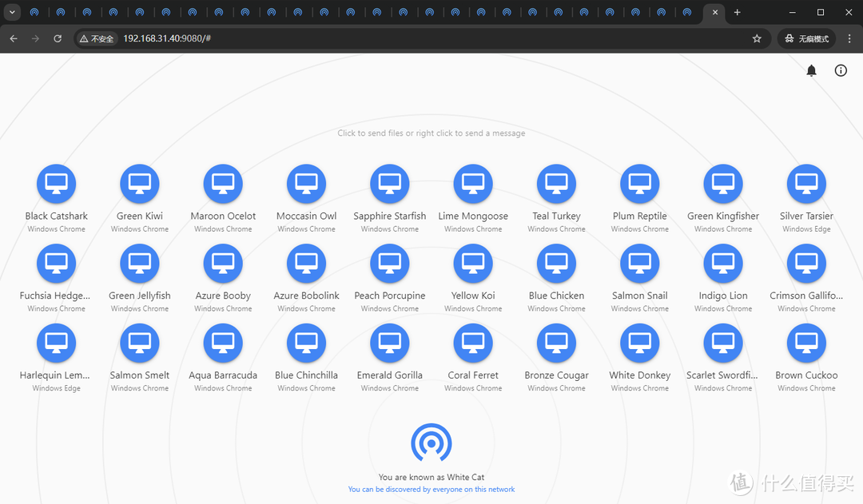Screen dimensions: 863x504
Task: Click the Indigo Lion peer icon
Action: 722,264
